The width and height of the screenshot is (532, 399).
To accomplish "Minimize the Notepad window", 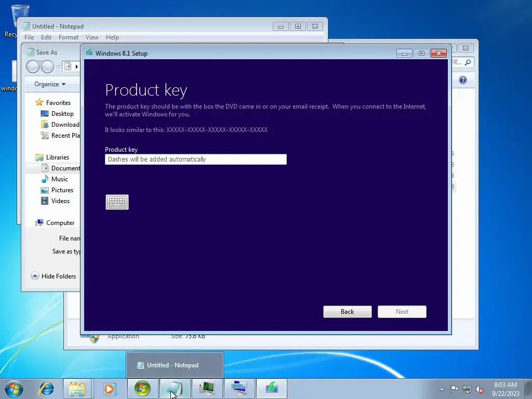I will [x=281, y=26].
